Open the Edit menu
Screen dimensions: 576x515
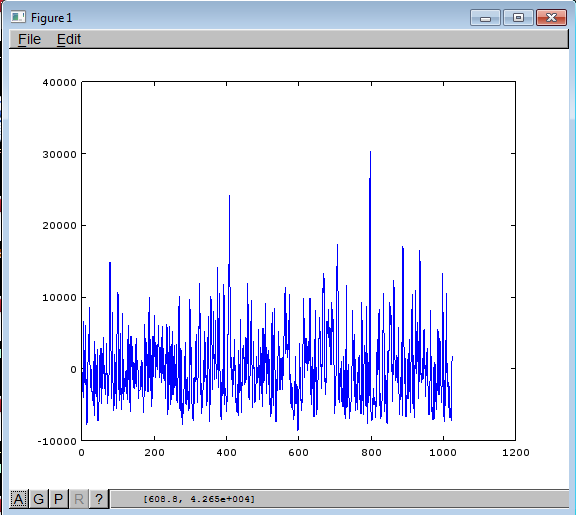69,39
